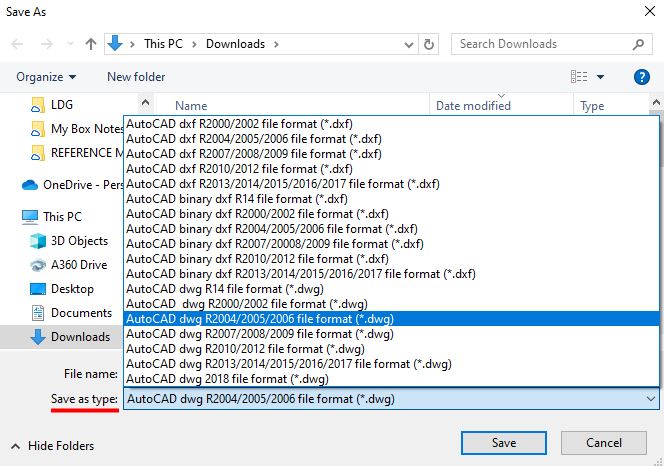
Task: Choose AutoCAD dxf R2010/2012 file format
Action: pyautogui.click(x=391, y=169)
